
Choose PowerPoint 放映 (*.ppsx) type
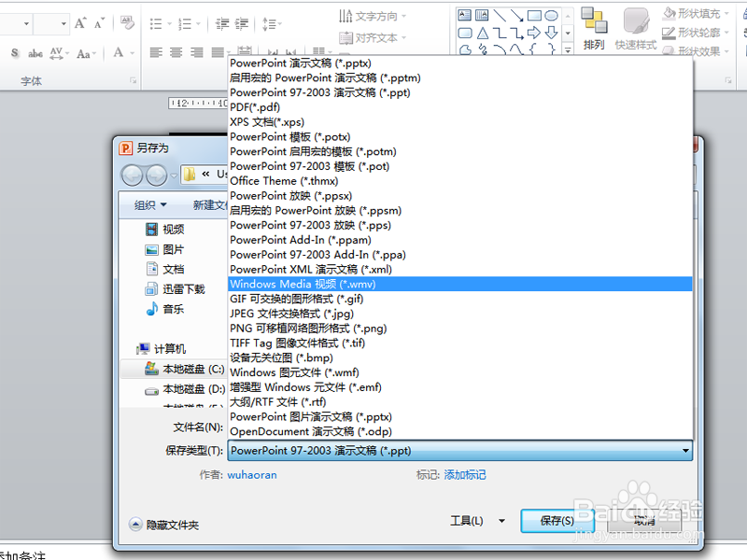(460, 196)
